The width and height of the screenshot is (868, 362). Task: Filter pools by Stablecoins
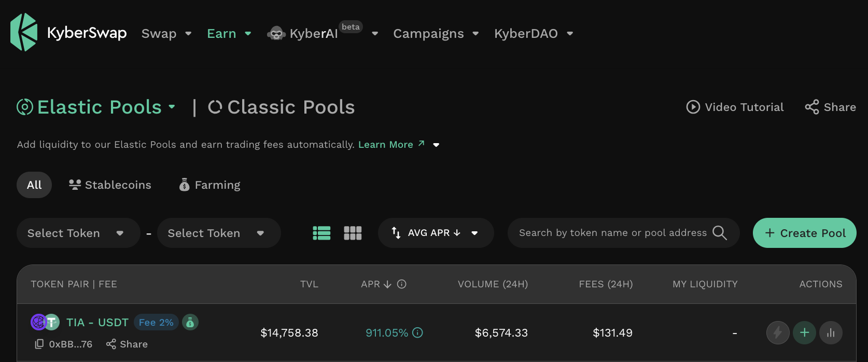pos(110,185)
